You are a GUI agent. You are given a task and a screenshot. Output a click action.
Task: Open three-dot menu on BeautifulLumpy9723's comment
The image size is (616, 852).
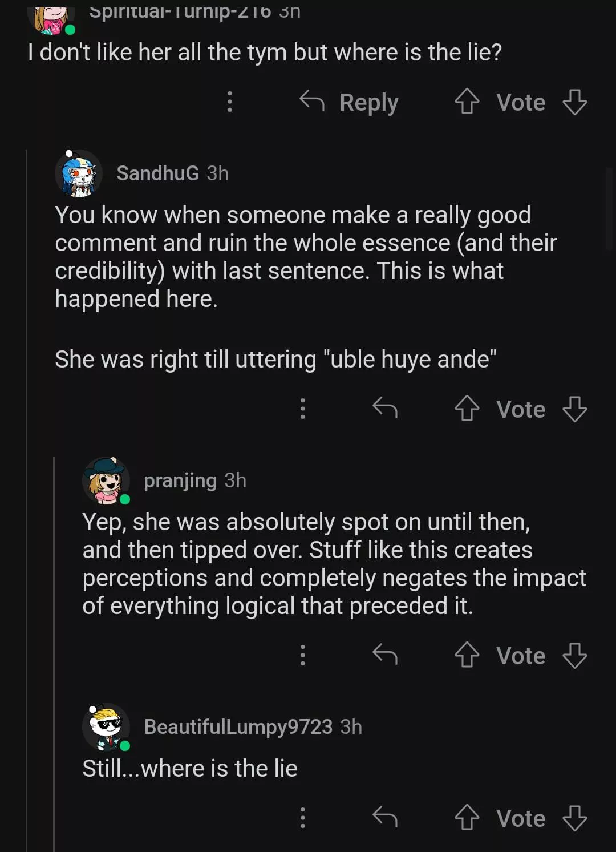point(303,818)
